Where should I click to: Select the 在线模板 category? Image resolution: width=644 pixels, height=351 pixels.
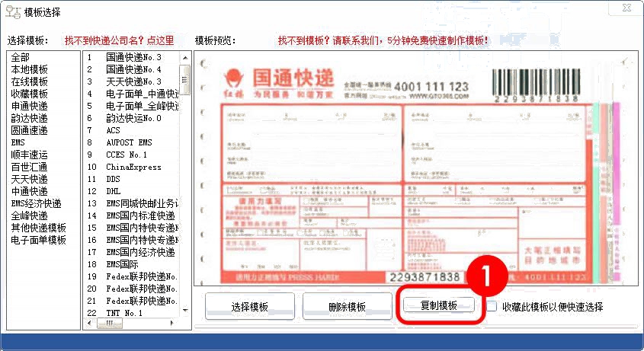pos(30,81)
